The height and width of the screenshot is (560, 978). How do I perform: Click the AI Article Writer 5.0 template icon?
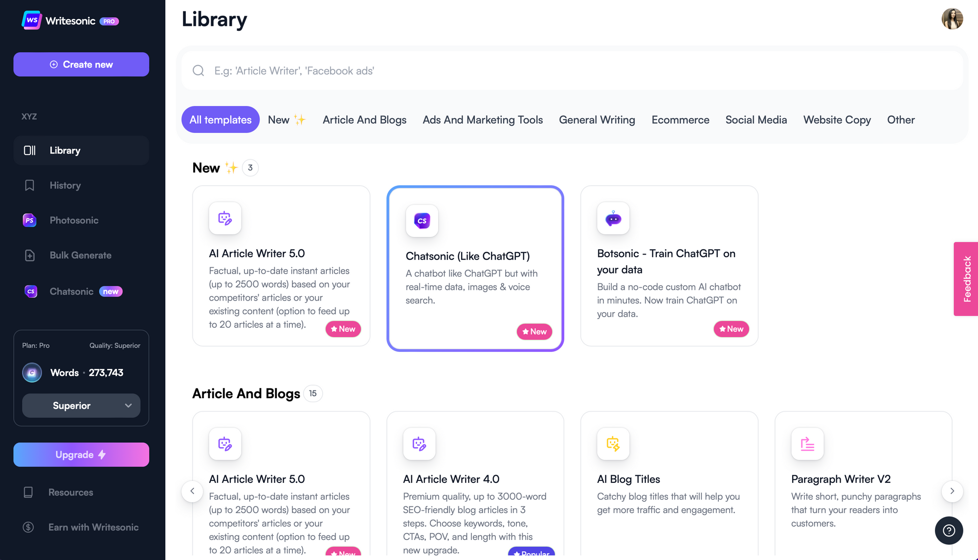click(224, 217)
